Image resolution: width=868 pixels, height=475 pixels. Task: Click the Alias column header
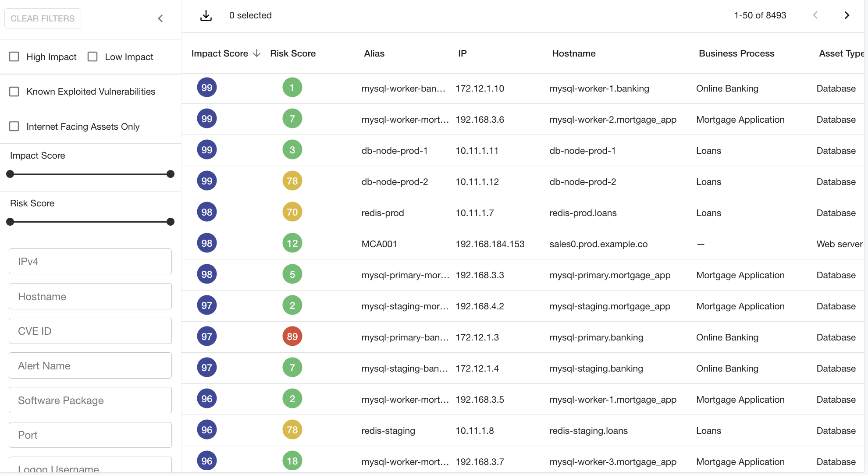coord(374,53)
